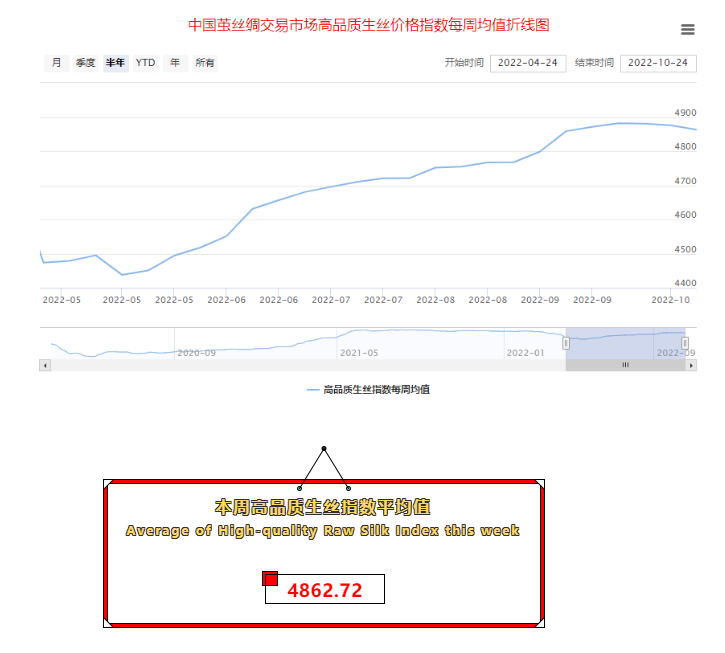Viewport: 725px width, 653px height.
Task: Click the right range handle in navigator
Action: click(x=685, y=343)
